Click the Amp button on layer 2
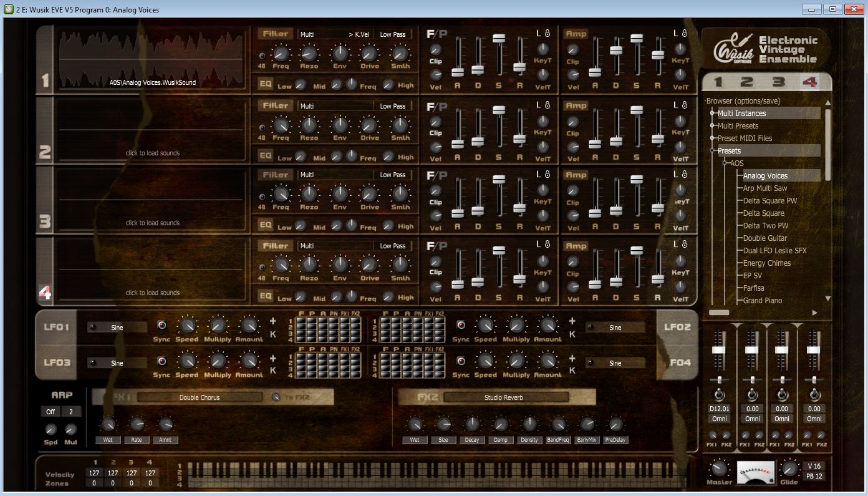This screenshot has height=496, width=868. [x=576, y=105]
